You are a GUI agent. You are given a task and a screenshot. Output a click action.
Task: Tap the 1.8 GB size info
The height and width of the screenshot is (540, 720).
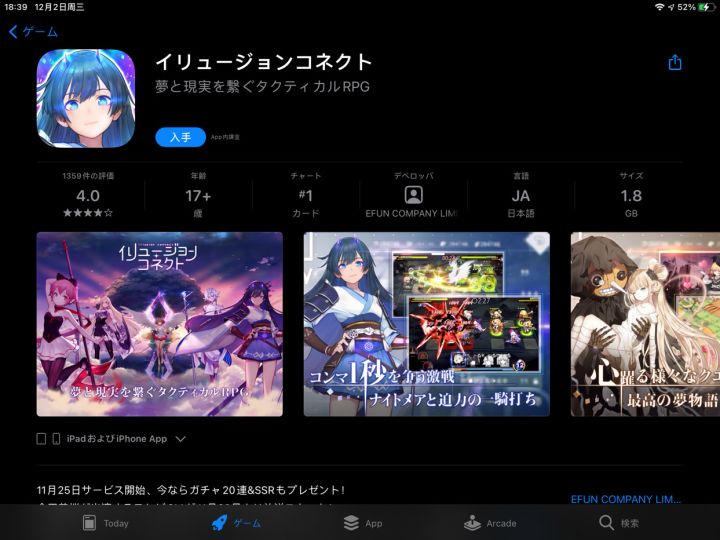click(631, 196)
